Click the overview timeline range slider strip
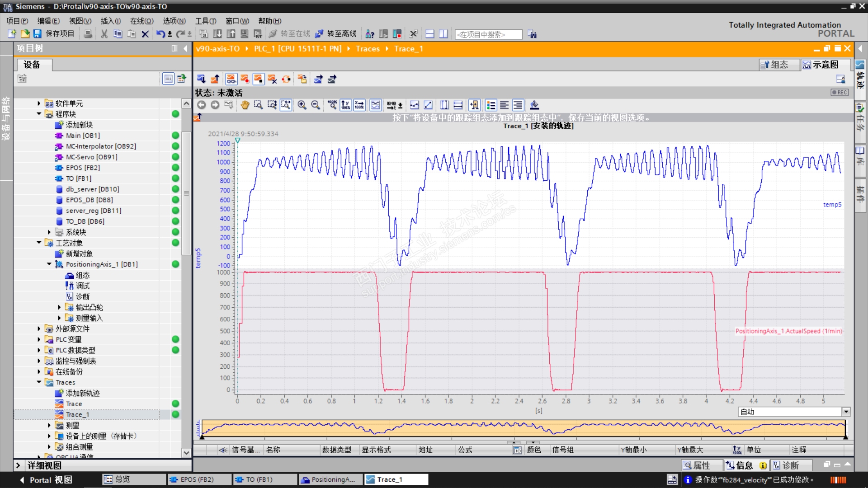This screenshot has height=488, width=868. tap(523, 428)
